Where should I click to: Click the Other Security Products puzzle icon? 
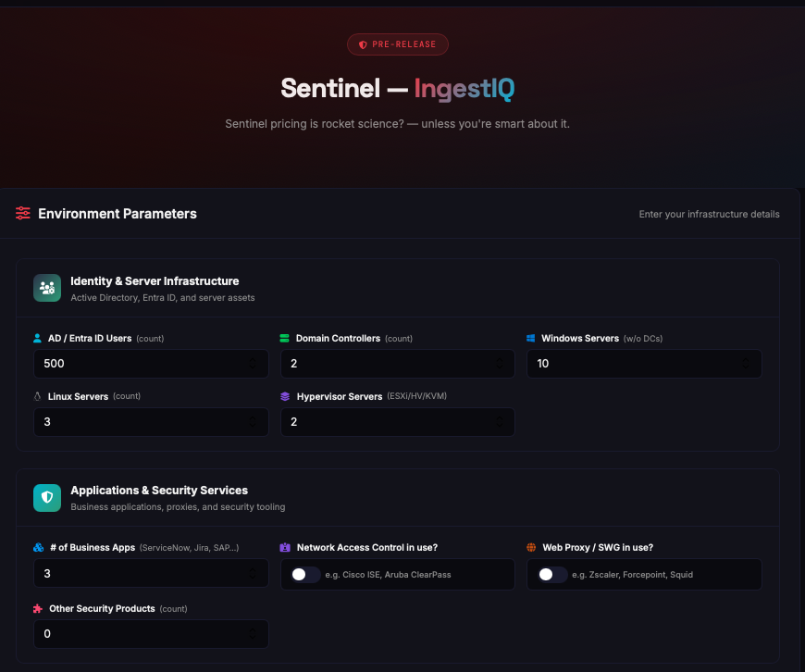38,609
